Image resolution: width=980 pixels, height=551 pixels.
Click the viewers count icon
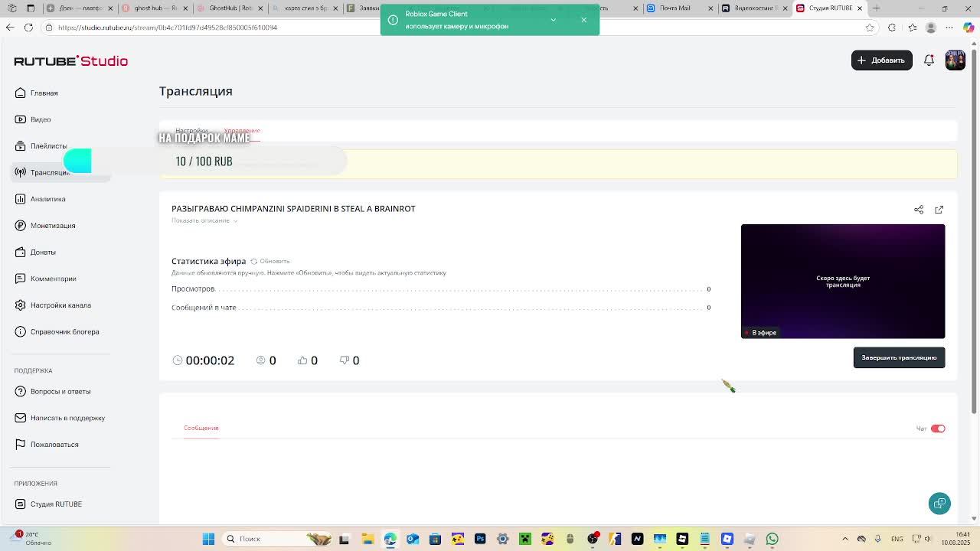point(260,360)
